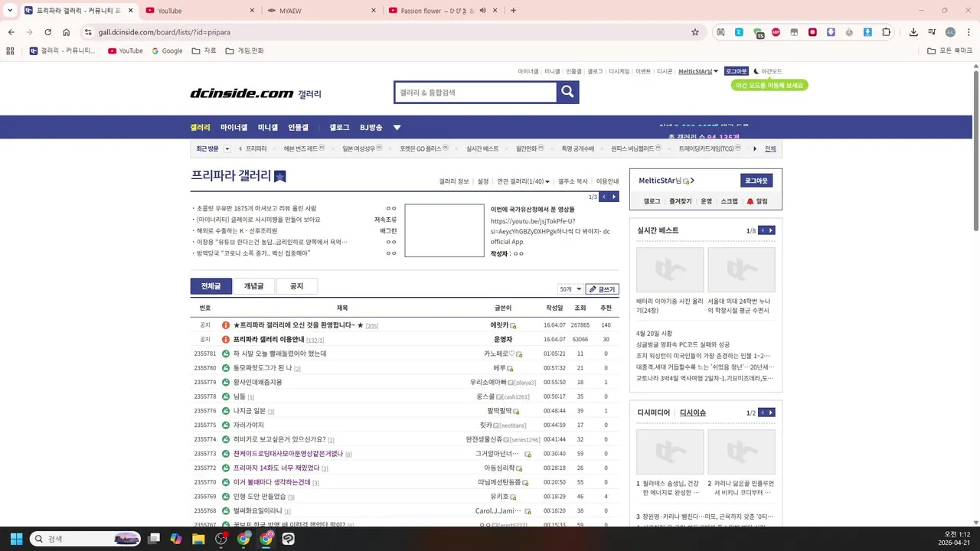Screen dimensions: 980x551
Task: Open the Chrome extensions puzzle icon
Action: tap(887, 32)
